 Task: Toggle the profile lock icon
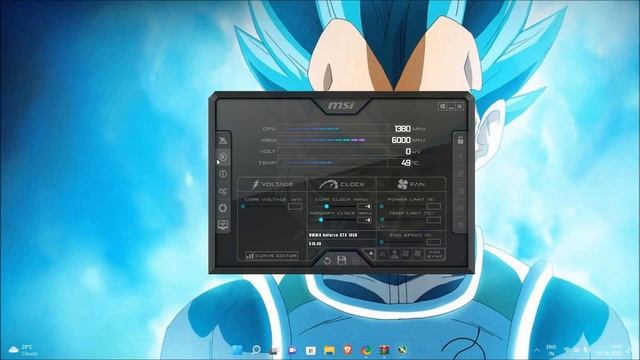point(460,140)
